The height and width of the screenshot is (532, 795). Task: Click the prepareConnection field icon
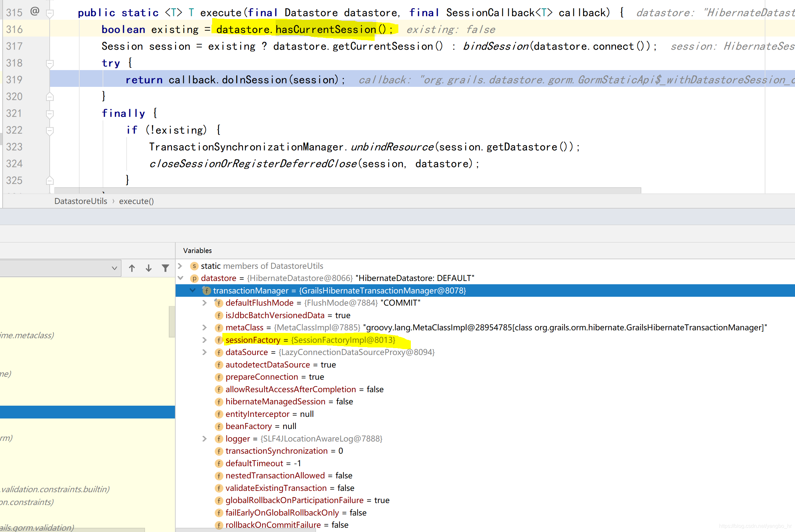point(219,377)
